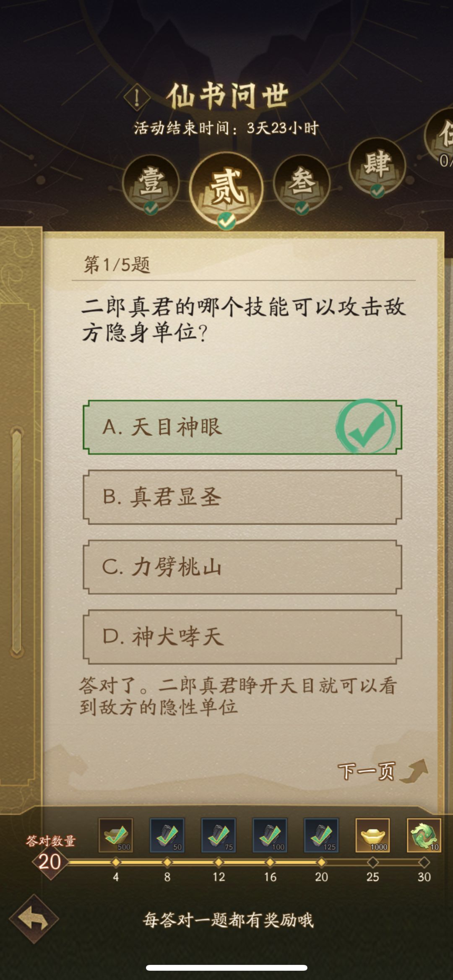The height and width of the screenshot is (980, 453).
Task: Select answer B. 真君显圣
Action: click(x=242, y=497)
